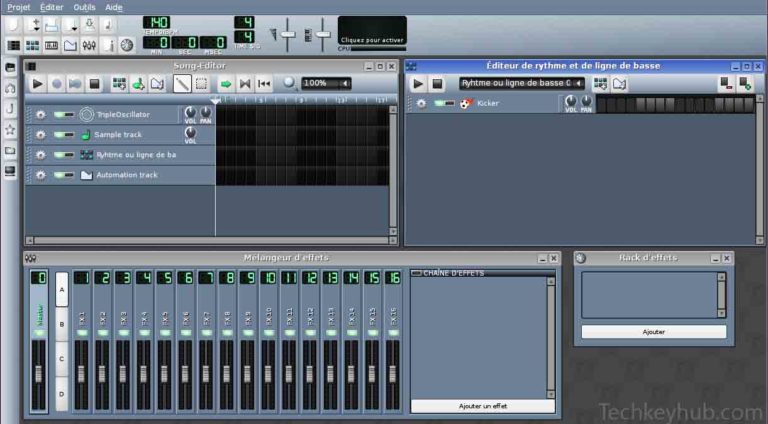Open the Éditer menu
Screen dimensions: 768x424
[51, 7]
